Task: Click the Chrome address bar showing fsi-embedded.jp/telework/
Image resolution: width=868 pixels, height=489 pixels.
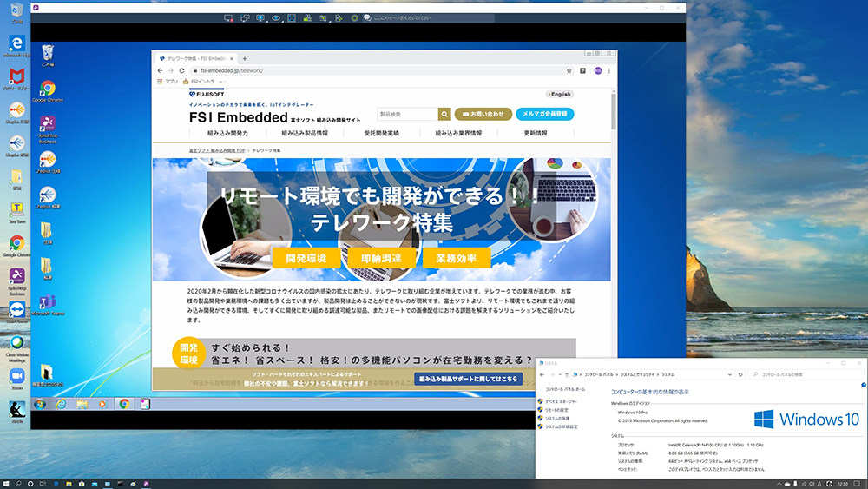Action: [x=377, y=71]
